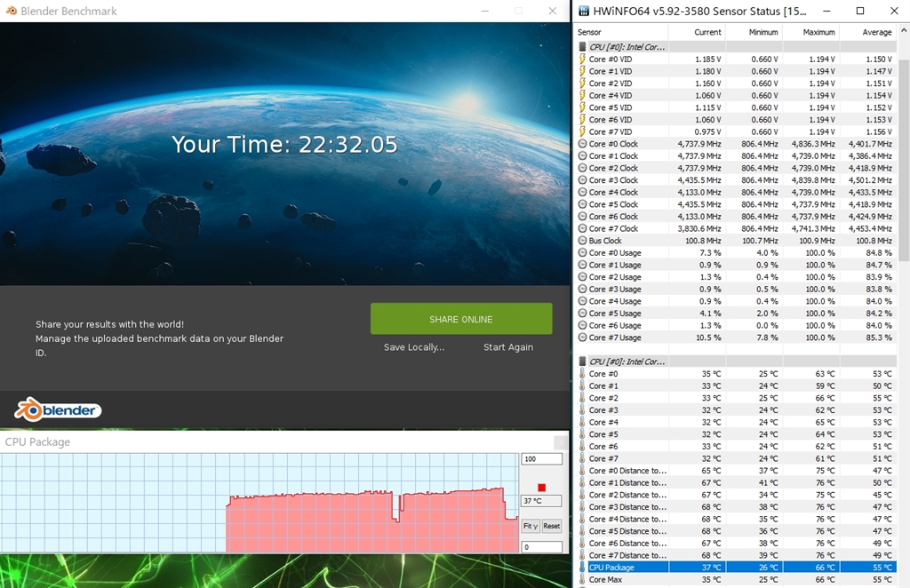Select the Core #6 VID row

(736, 119)
